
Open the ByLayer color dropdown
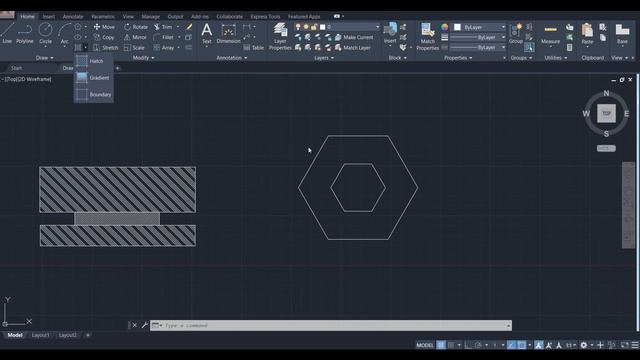point(480,27)
